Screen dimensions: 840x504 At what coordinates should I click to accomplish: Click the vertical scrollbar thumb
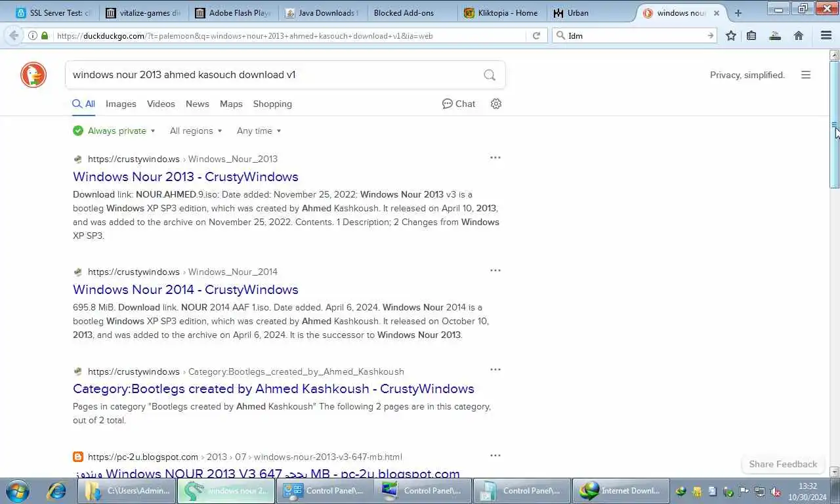(x=835, y=124)
